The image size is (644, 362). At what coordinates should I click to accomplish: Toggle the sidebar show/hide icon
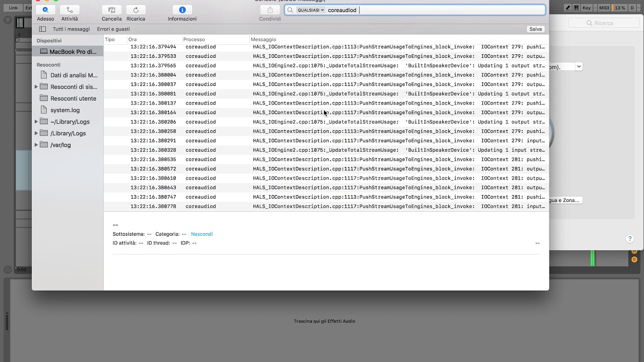coord(42,29)
